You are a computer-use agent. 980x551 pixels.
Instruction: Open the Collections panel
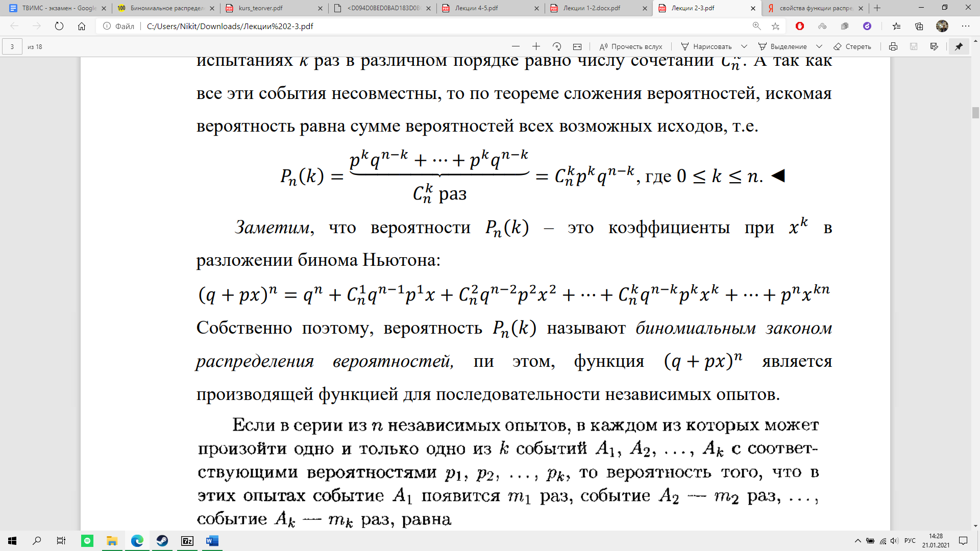click(x=919, y=26)
